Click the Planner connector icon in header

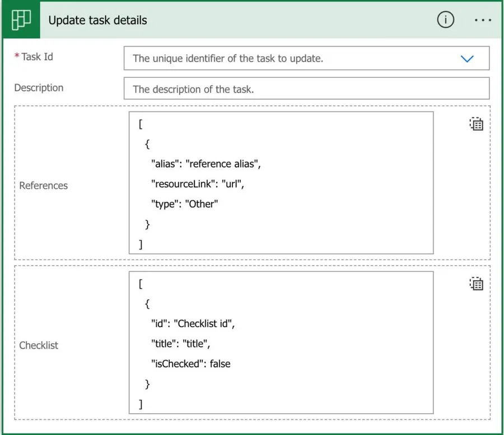tap(21, 20)
